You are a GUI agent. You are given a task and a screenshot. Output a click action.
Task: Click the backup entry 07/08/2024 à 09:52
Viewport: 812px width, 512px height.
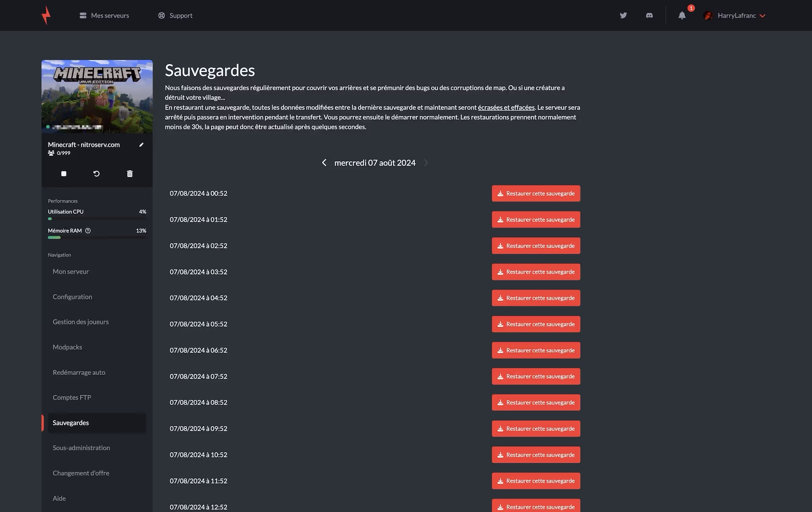click(198, 429)
